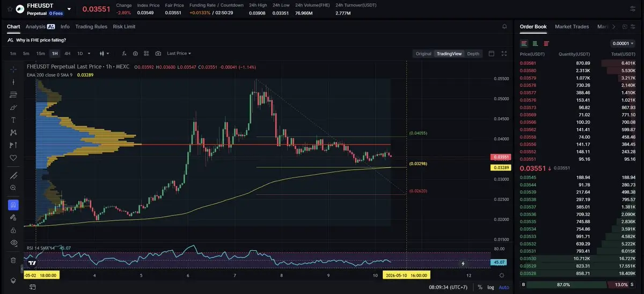Screen dimensions: 644x294
Task: Toggle hide all drawings eye icon
Action: [x=13, y=243]
